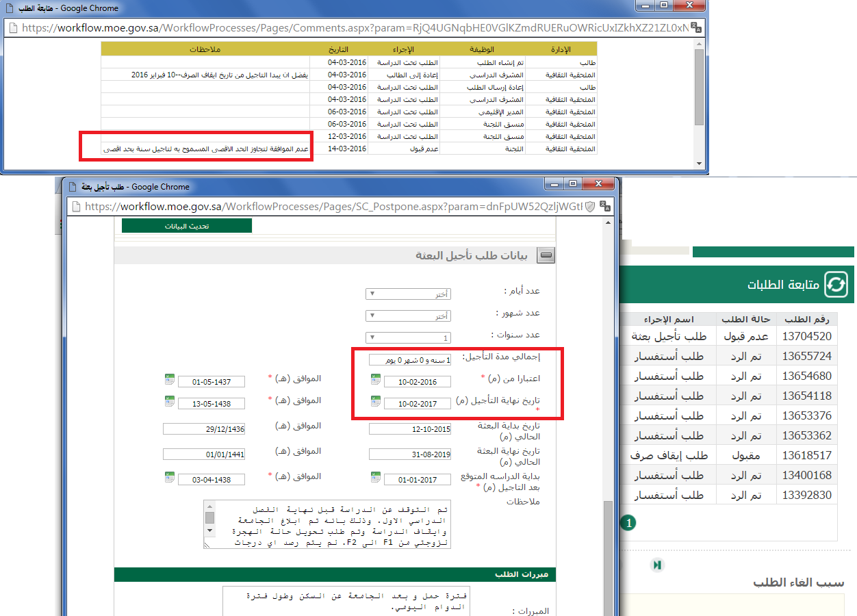
Task: Click the last-page arrow icon under requests table
Action: 656,565
